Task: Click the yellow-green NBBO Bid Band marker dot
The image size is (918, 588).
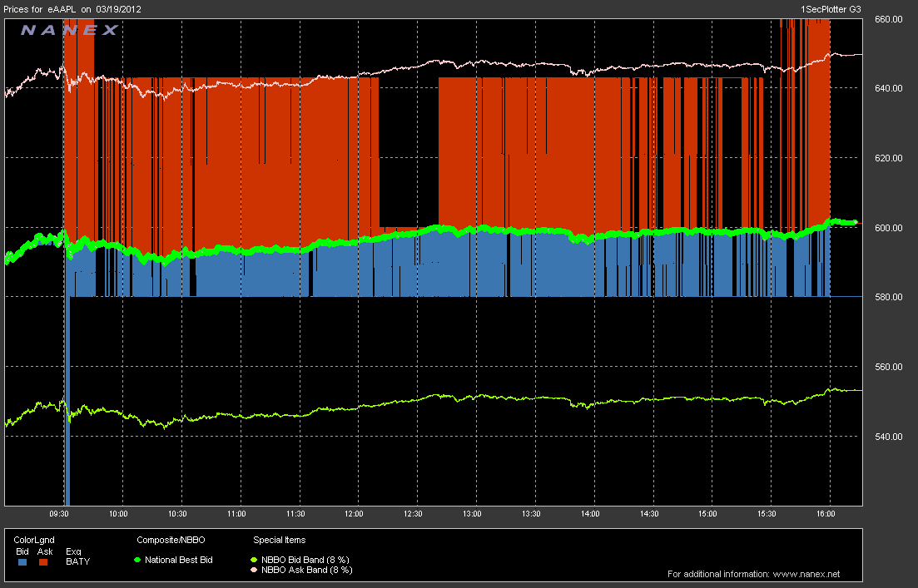Action: [254, 560]
